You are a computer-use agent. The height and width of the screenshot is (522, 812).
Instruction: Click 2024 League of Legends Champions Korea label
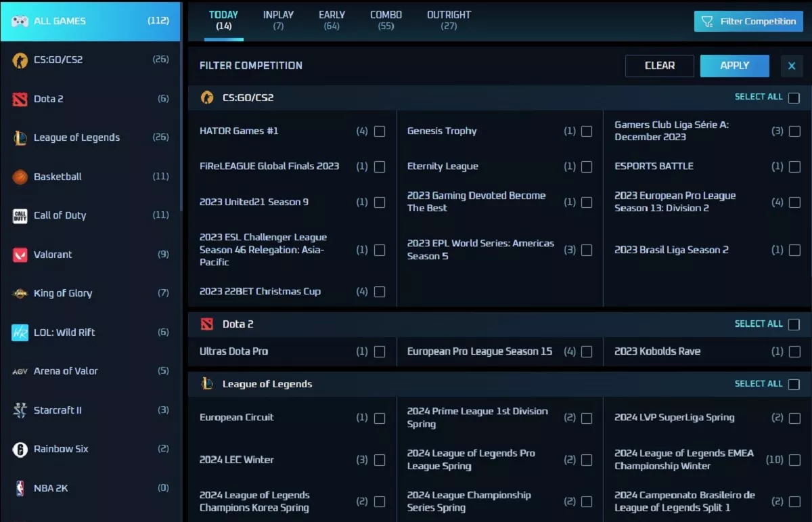254,501
